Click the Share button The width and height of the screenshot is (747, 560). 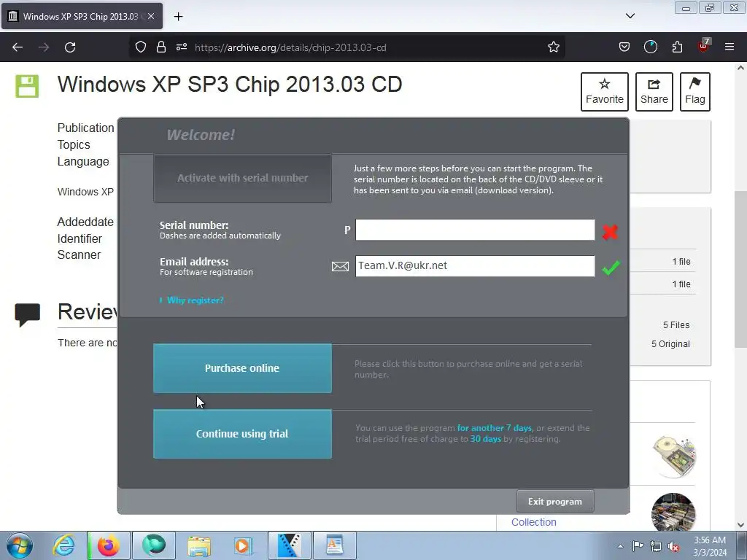coord(654,92)
